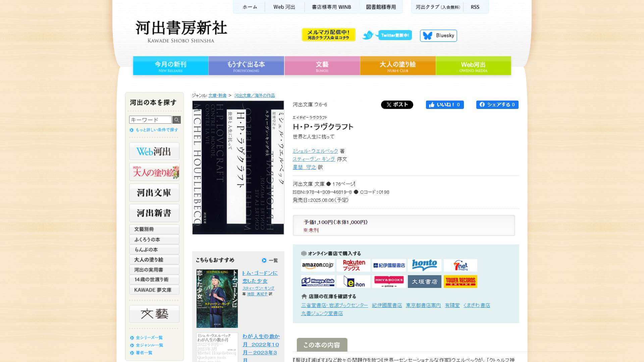Open the もうすぐ出る本 navigation tab
This screenshot has width=644, height=362.
point(246,66)
